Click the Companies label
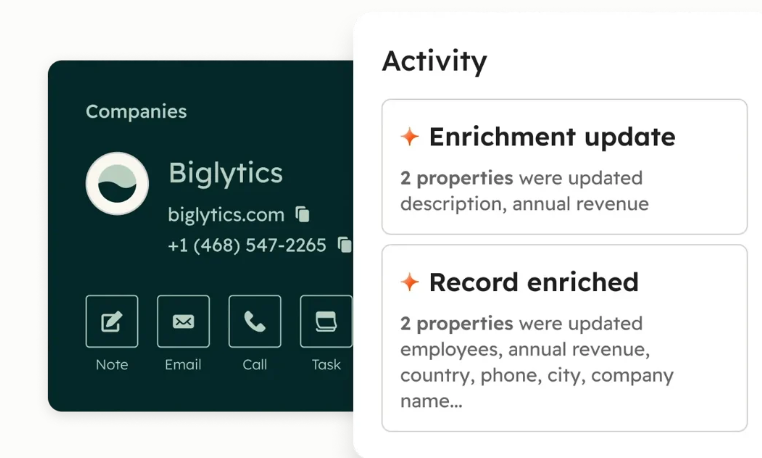 [x=136, y=112]
